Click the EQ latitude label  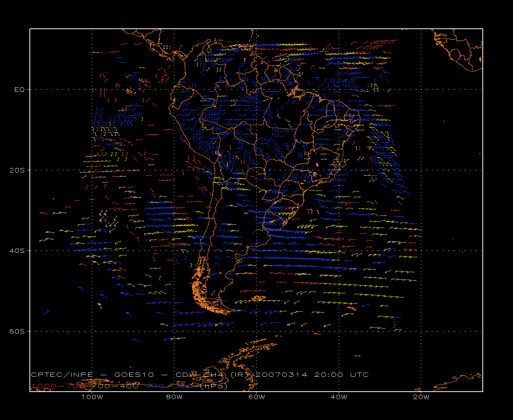click(19, 90)
